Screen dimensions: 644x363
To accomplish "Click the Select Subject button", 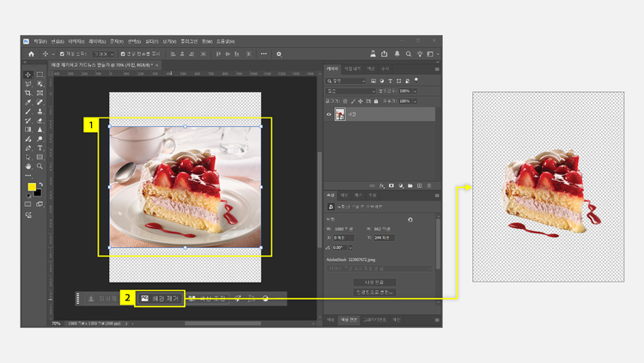I will pyautogui.click(x=103, y=299).
